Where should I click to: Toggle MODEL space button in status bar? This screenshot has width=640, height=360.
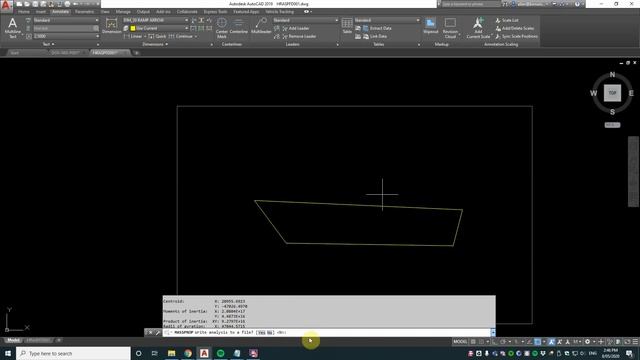tap(460, 342)
